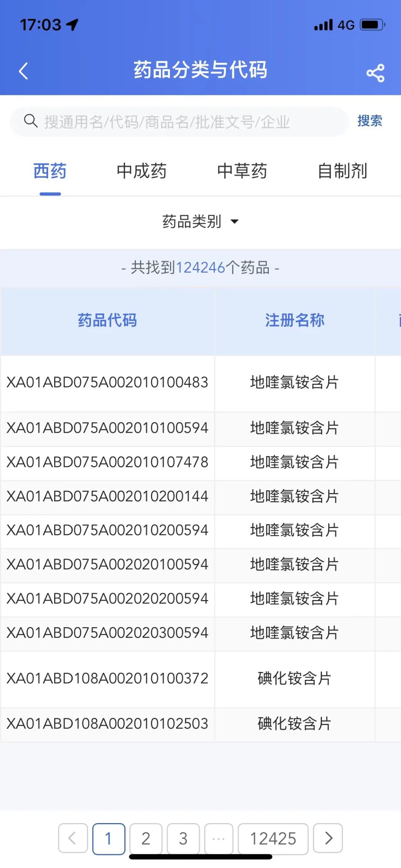
Task: Switch to the 自制剂 tab
Action: click(x=342, y=171)
